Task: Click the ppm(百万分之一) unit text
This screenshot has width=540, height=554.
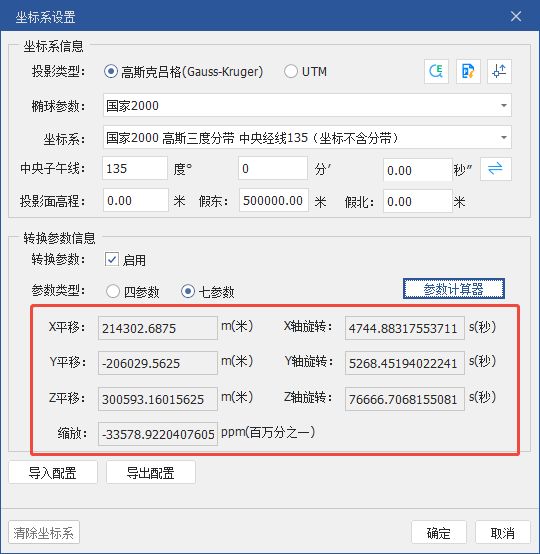Action: [268, 432]
